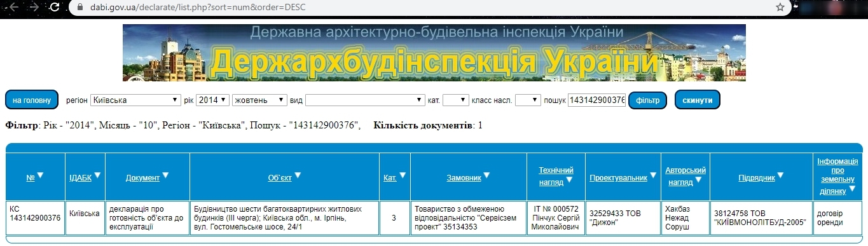Sort by the Документ column header link
Viewport: 868px width, 246px height.
[142, 178]
